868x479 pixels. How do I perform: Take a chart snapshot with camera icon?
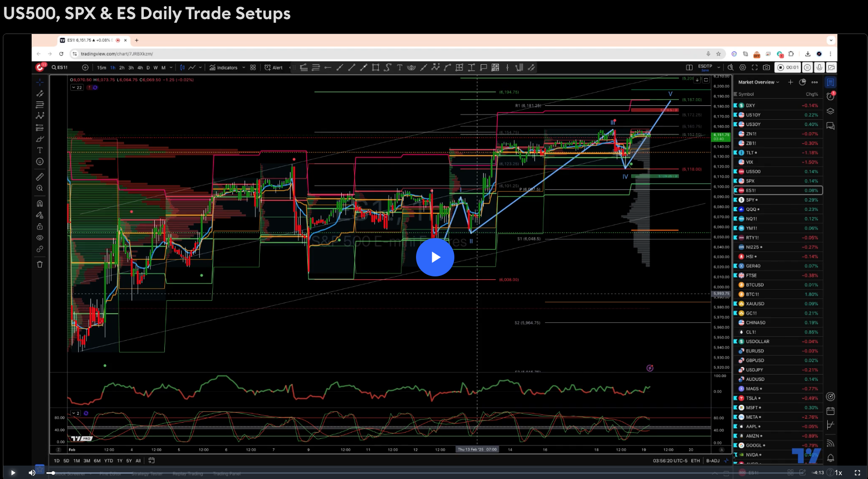[766, 68]
